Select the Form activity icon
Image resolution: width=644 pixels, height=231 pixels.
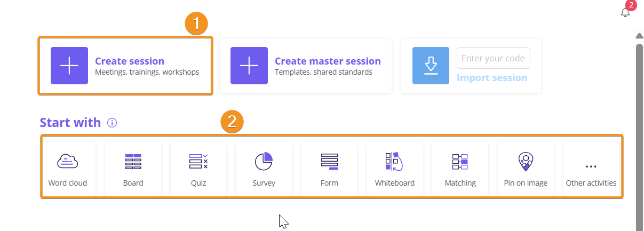329,161
